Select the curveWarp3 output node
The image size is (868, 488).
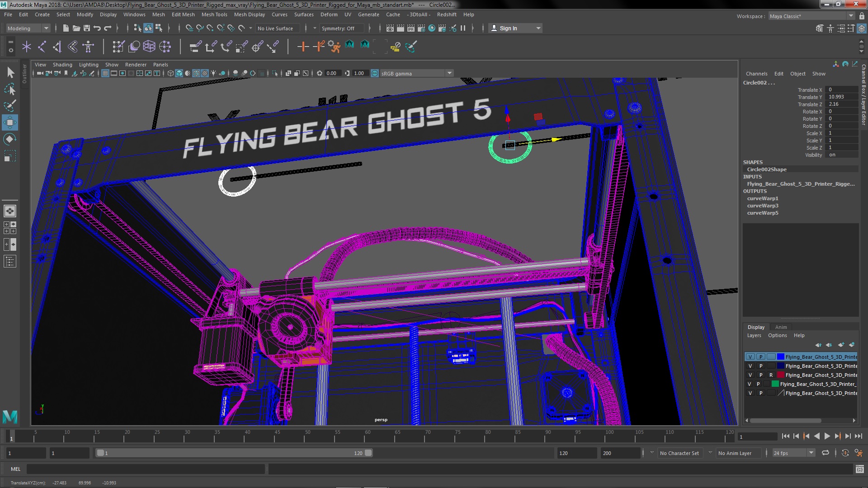763,206
